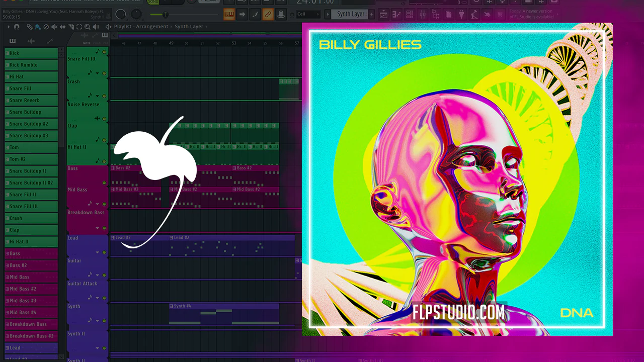Select the playlist Draw pencil tool
The image size is (644, 362).
pos(30,27)
